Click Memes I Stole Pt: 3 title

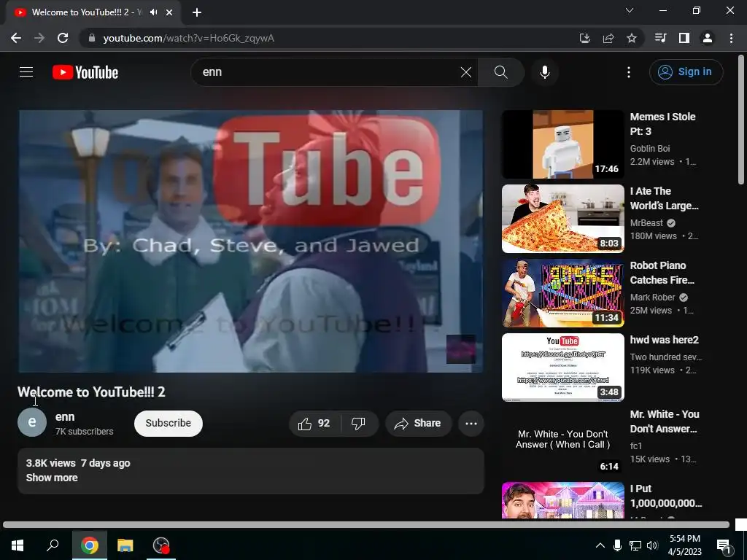click(662, 124)
